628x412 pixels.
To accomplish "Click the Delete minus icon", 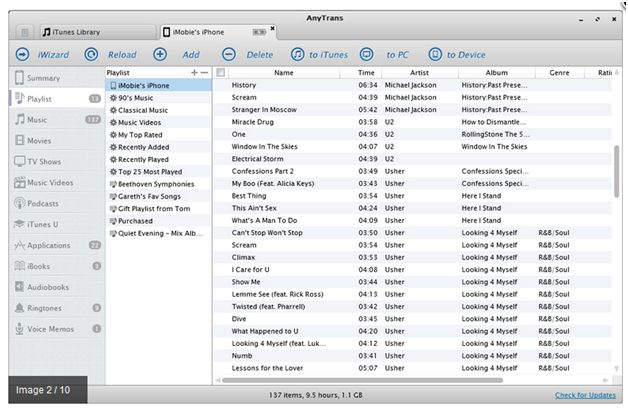I will click(229, 54).
